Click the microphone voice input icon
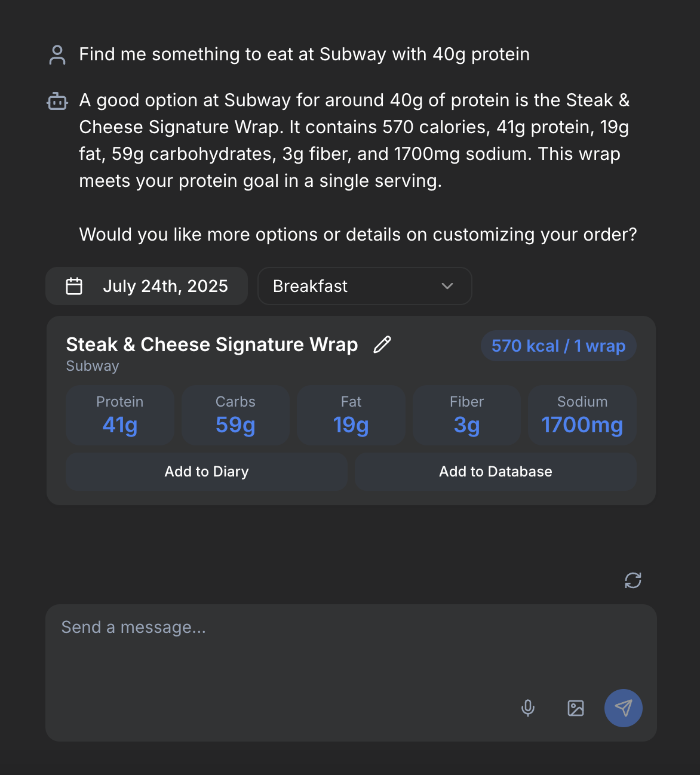Image resolution: width=700 pixels, height=775 pixels. (x=528, y=708)
